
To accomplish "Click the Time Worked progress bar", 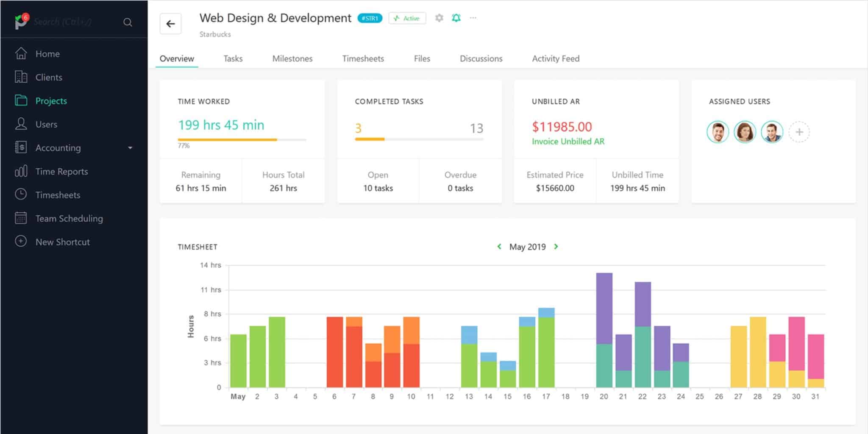I will click(242, 139).
